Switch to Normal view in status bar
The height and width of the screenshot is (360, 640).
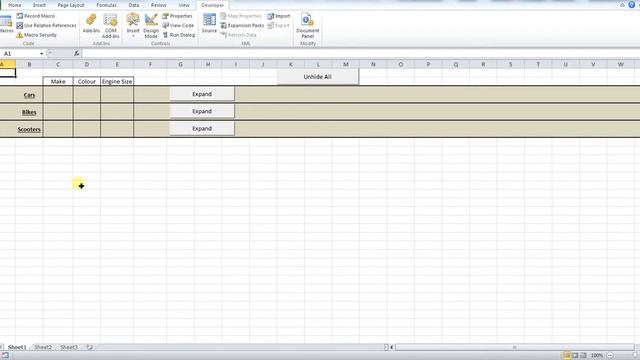coord(567,356)
